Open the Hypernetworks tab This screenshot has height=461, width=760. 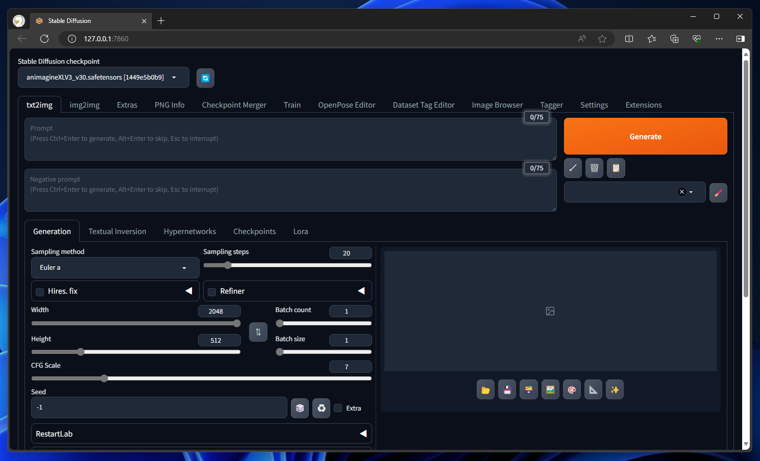[190, 231]
